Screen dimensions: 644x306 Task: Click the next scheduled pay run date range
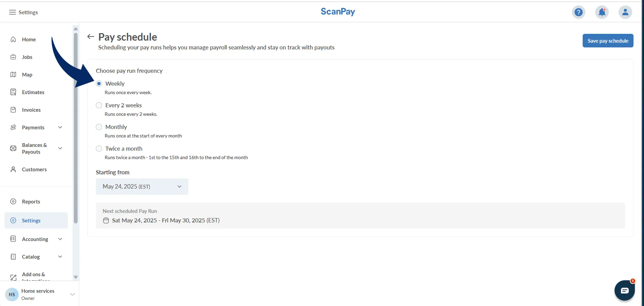coord(166,220)
